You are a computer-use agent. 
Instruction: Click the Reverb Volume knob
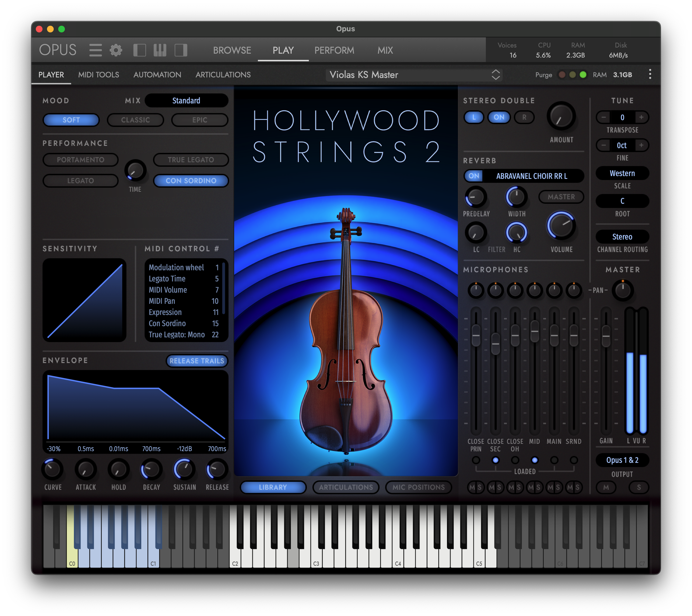pos(561,226)
